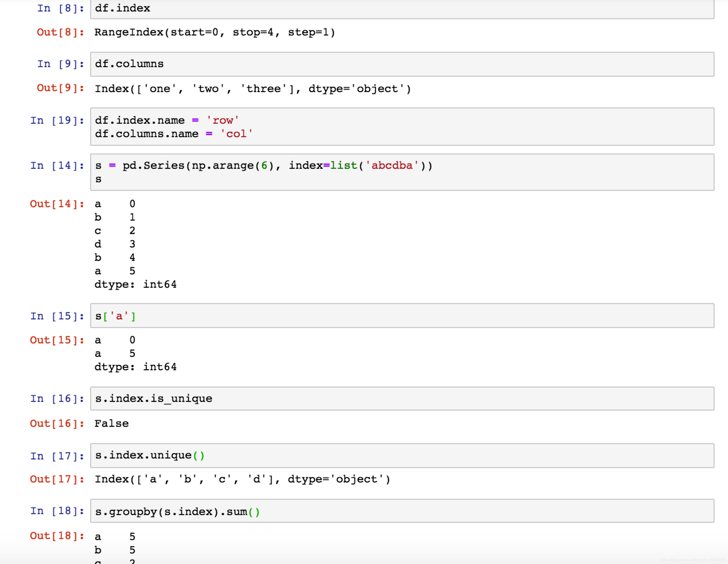Click the In [15] prompt label
Image resolution: width=728 pixels, height=564 pixels.
point(57,316)
